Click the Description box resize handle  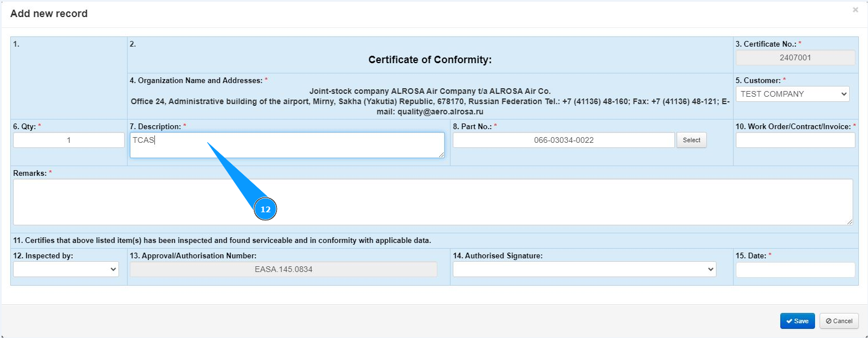tap(441, 155)
